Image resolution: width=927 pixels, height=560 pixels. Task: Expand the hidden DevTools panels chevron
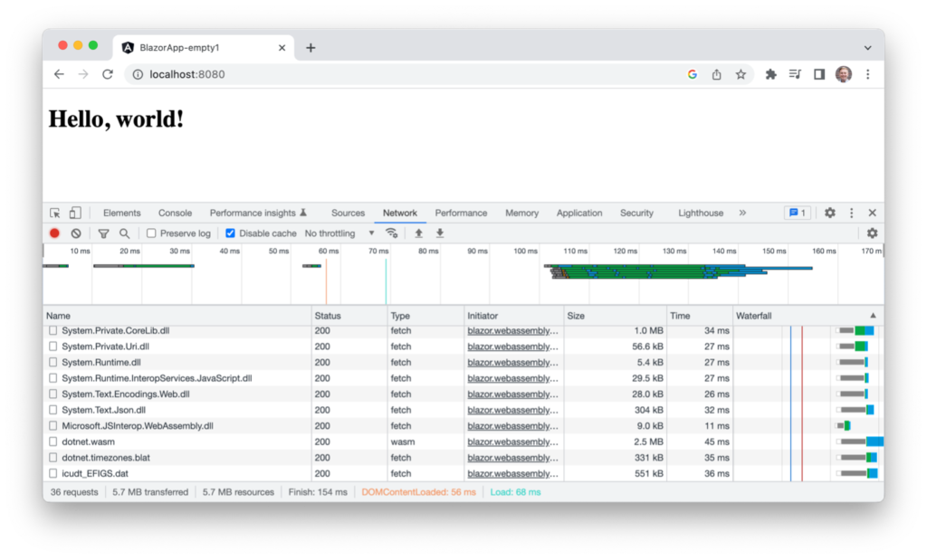pos(742,213)
